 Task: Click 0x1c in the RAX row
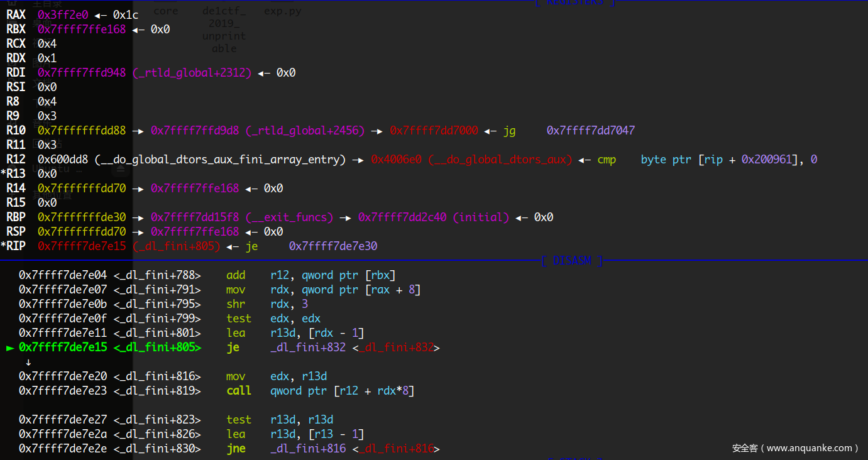[126, 14]
